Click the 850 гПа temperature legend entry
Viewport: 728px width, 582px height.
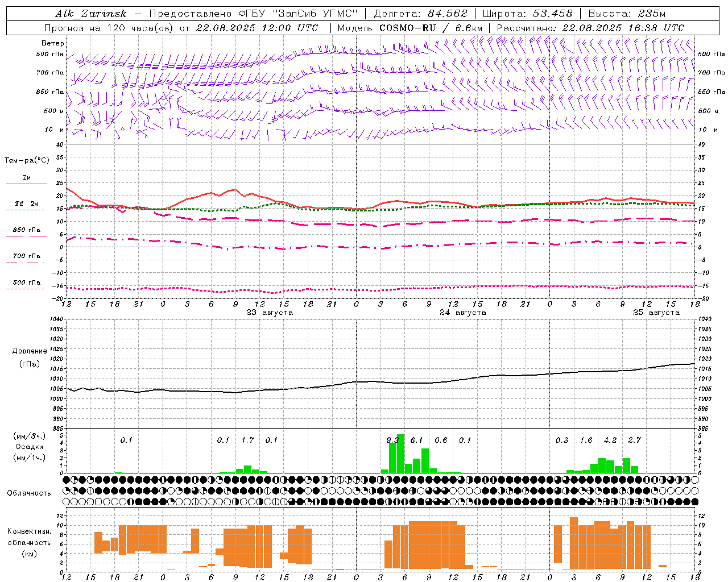[27, 230]
